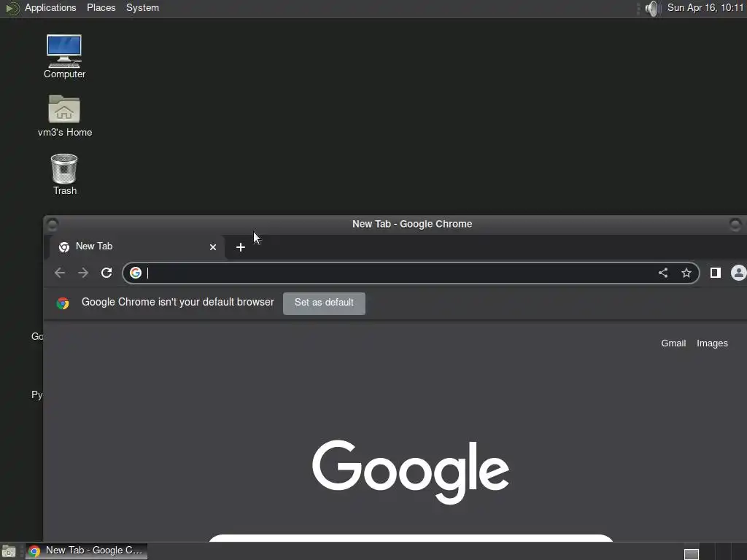Click the volume speaker in top panel
This screenshot has width=747, height=560.
[x=651, y=8]
